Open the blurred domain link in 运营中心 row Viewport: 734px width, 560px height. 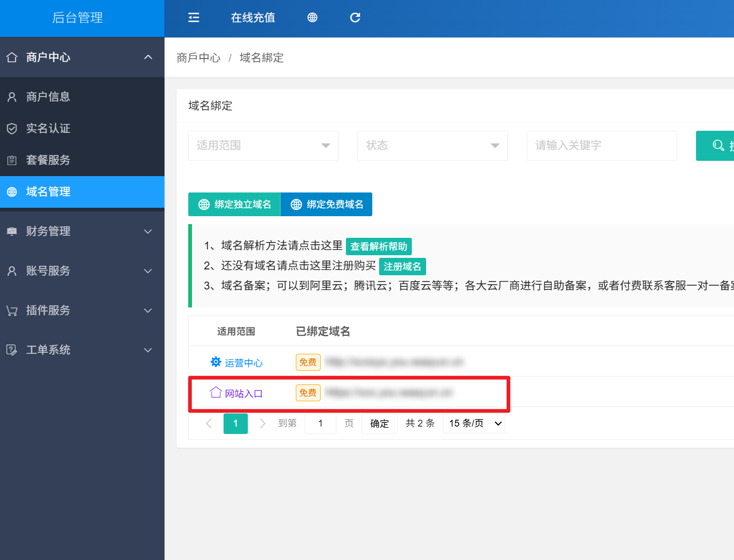(x=394, y=362)
